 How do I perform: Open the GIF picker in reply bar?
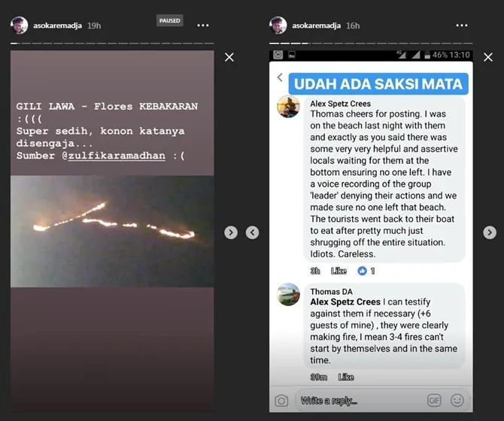pyautogui.click(x=434, y=400)
